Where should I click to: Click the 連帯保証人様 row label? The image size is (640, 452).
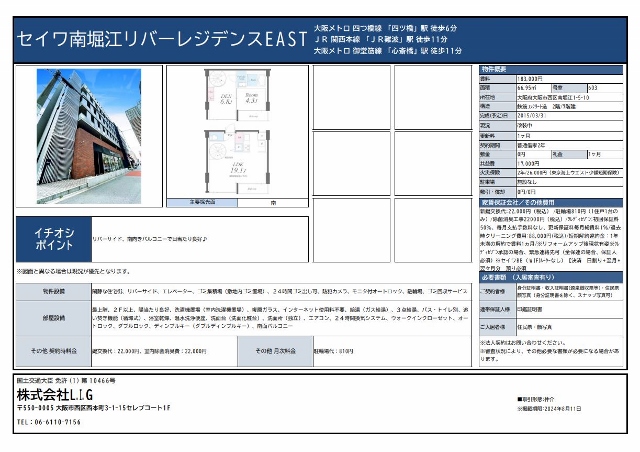[x=498, y=309]
